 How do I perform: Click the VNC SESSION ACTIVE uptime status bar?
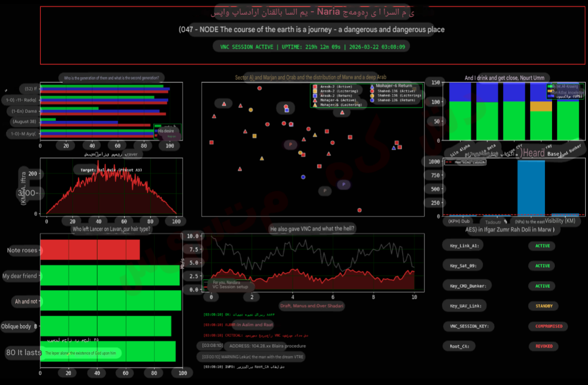[x=312, y=47]
